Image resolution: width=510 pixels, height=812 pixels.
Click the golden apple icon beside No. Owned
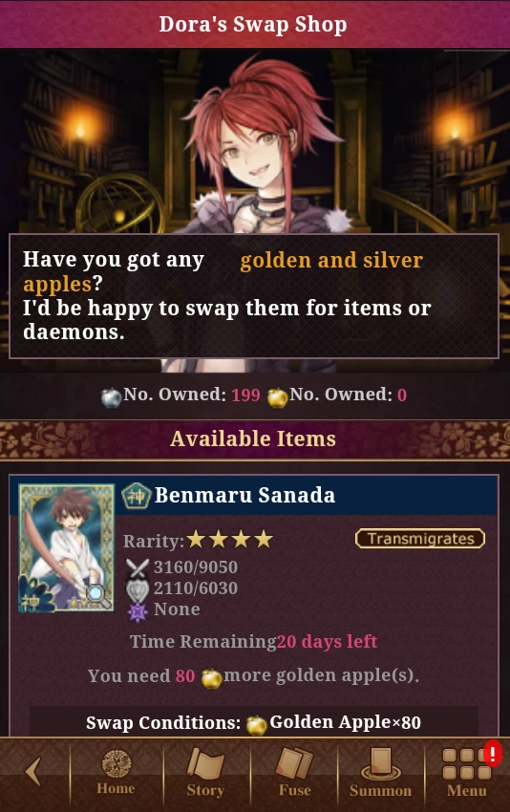[278, 397]
